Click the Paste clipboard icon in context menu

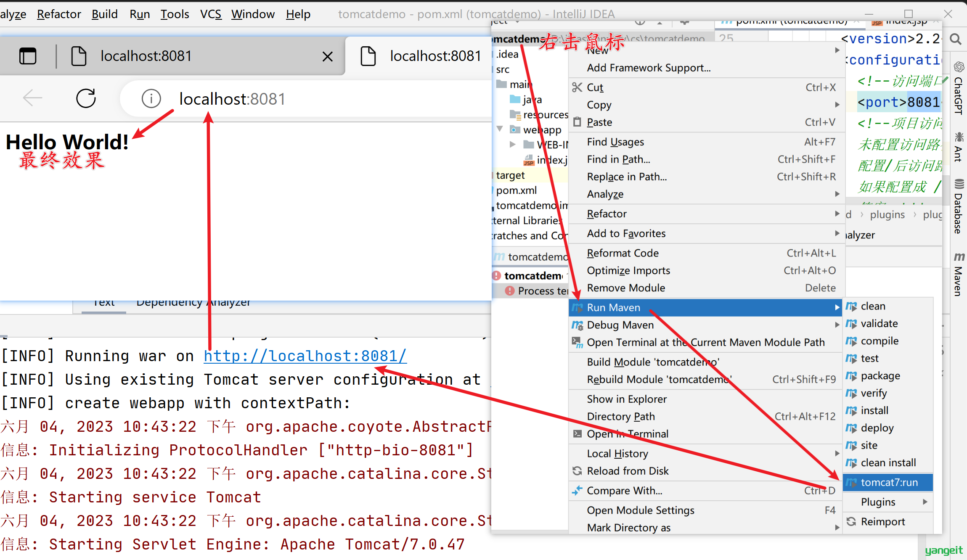tap(577, 122)
